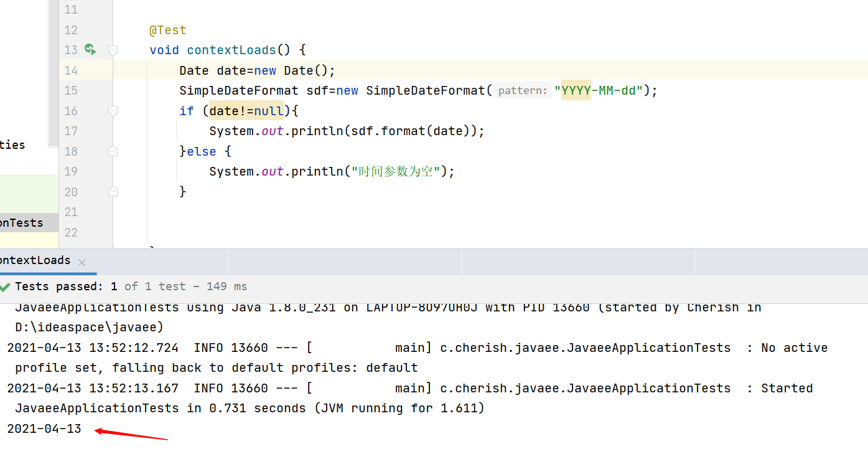Click the pattern: parameter hint

coord(523,91)
